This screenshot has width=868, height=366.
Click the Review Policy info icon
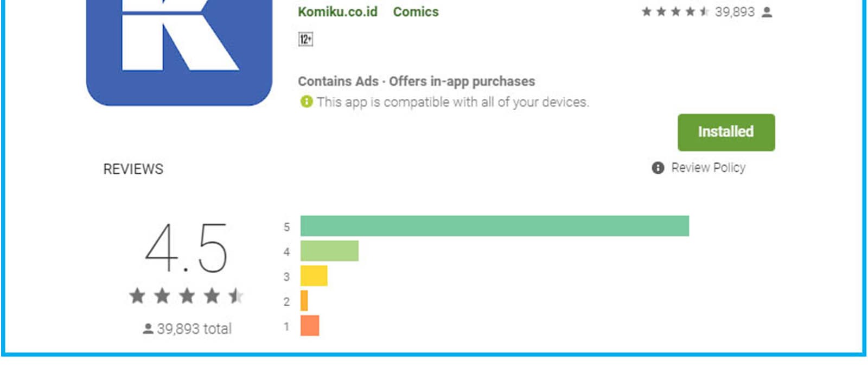point(658,168)
